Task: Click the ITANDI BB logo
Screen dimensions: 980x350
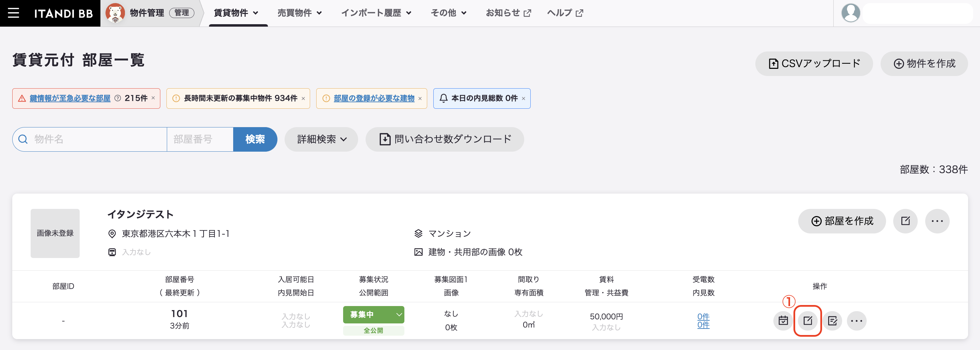Action: point(64,14)
